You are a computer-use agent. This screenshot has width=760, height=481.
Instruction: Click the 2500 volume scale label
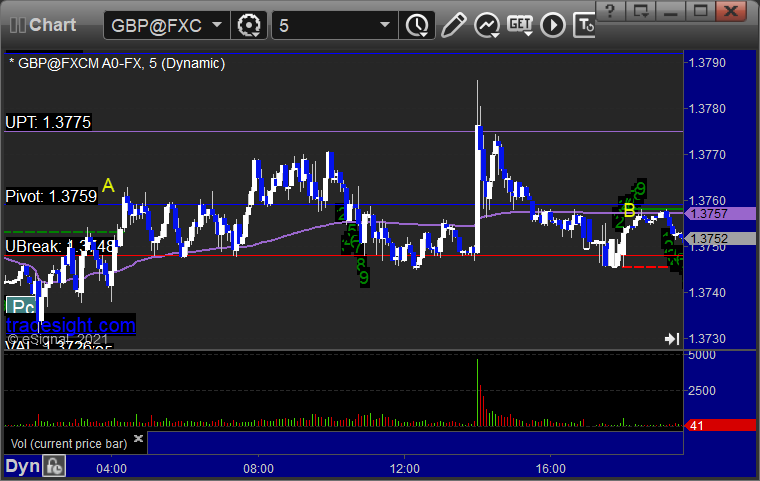[702, 391]
